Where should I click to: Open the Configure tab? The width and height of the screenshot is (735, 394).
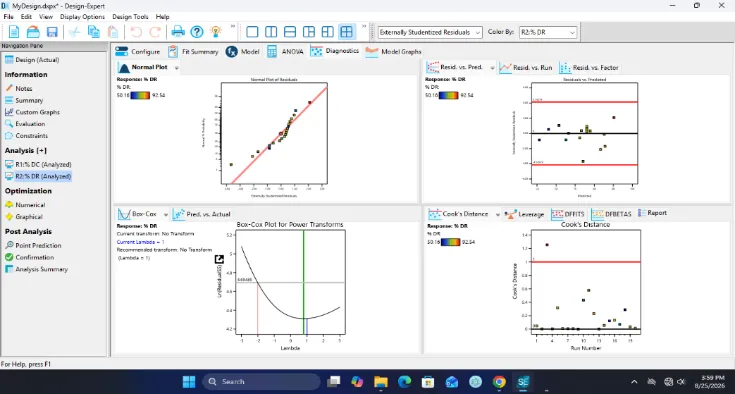(137, 52)
